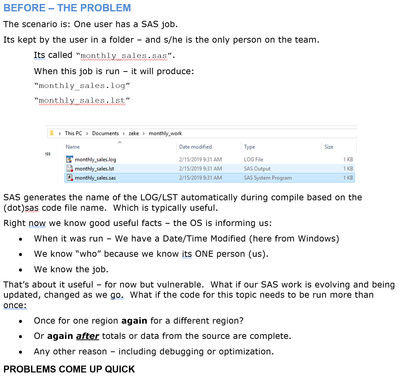Click the yellow folder icon in address bar

tap(52, 133)
